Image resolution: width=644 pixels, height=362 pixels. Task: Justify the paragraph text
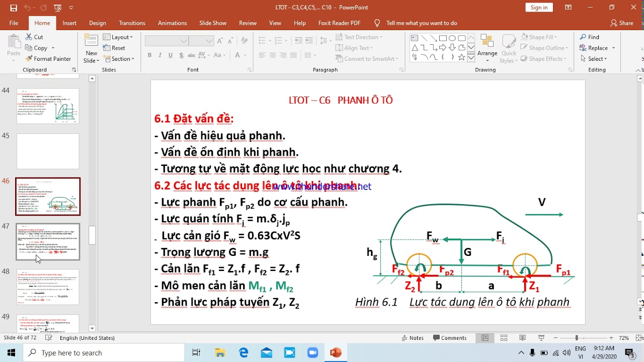pyautogui.click(x=294, y=55)
